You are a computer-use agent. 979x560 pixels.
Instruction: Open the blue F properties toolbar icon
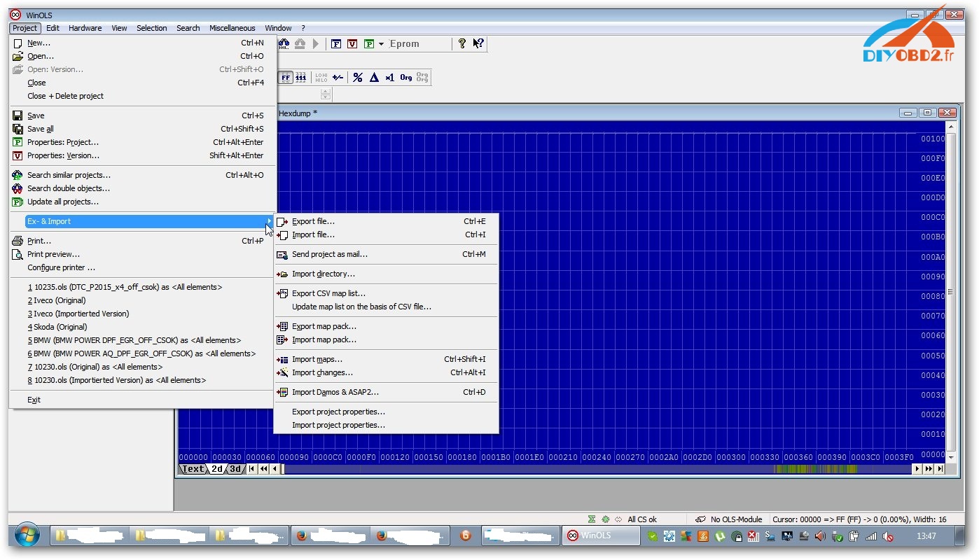coord(336,43)
